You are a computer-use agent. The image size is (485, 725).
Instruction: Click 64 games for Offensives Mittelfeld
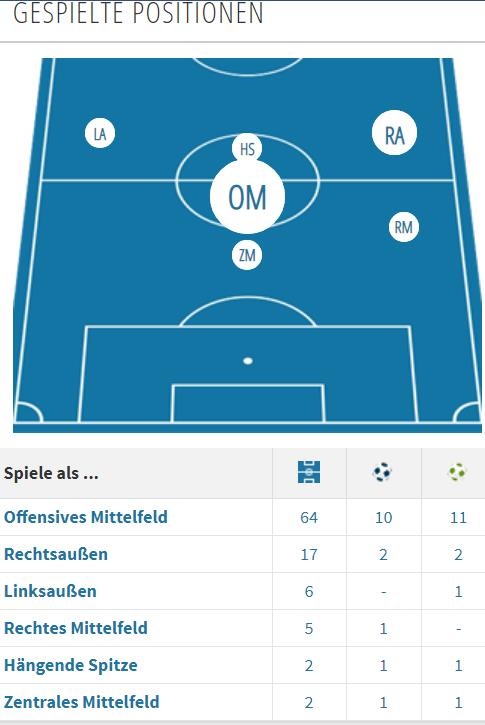point(309,517)
